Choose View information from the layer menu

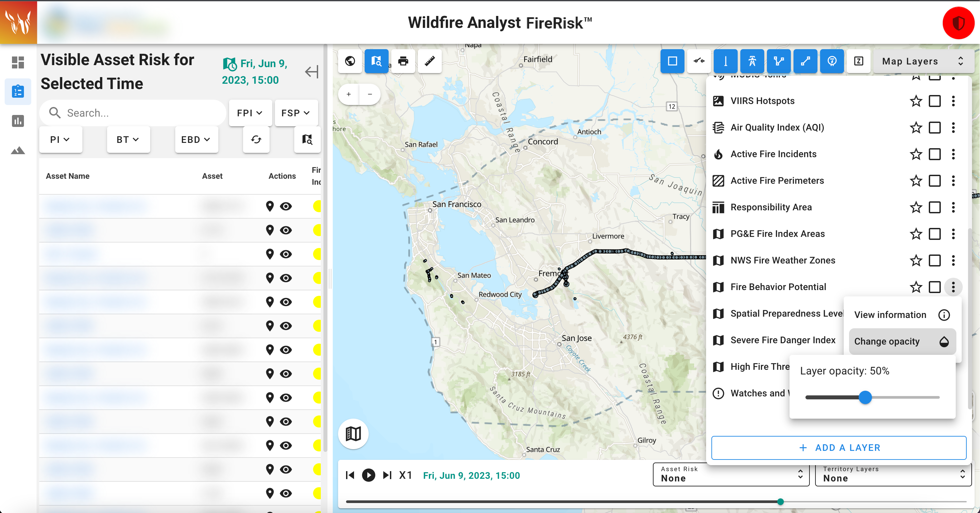tap(890, 315)
